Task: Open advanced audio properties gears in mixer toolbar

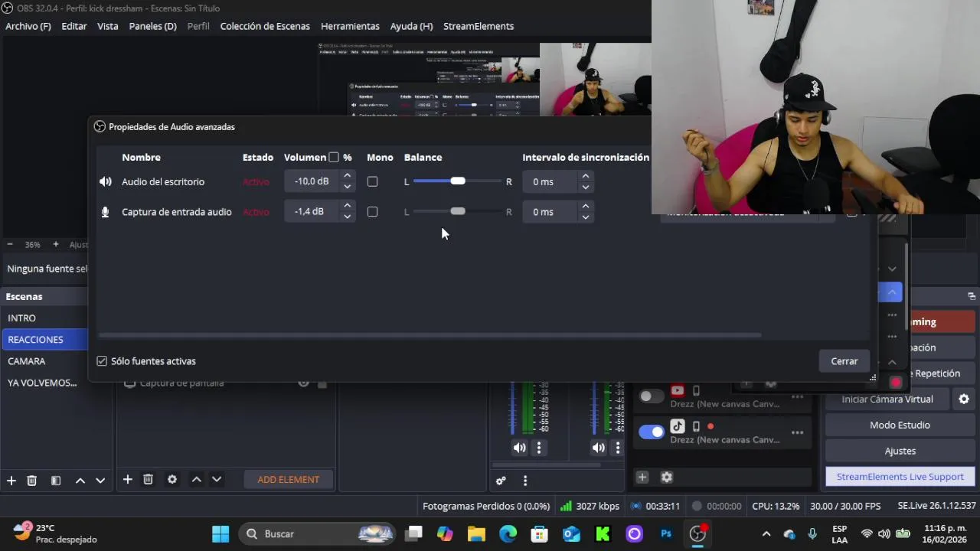Action: 501,481
